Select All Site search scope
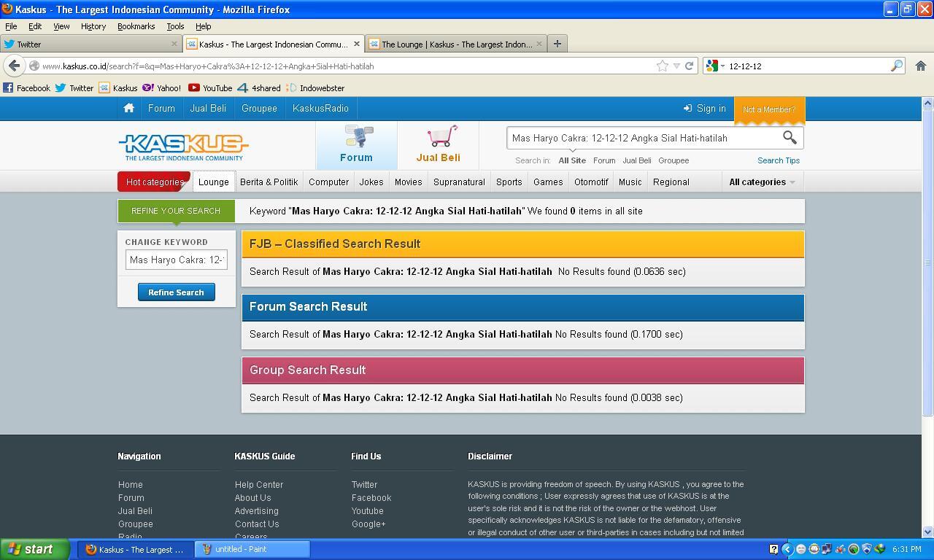934x560 pixels. tap(572, 160)
